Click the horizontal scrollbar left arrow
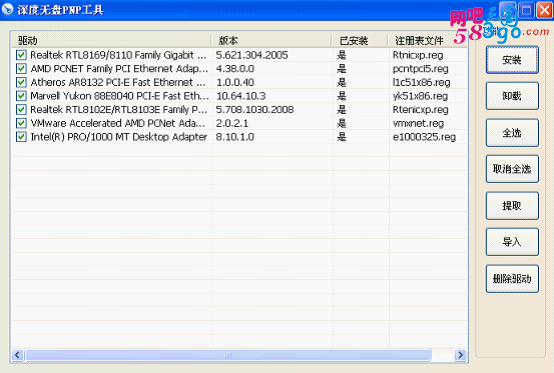The height and width of the screenshot is (373, 554). [17, 355]
